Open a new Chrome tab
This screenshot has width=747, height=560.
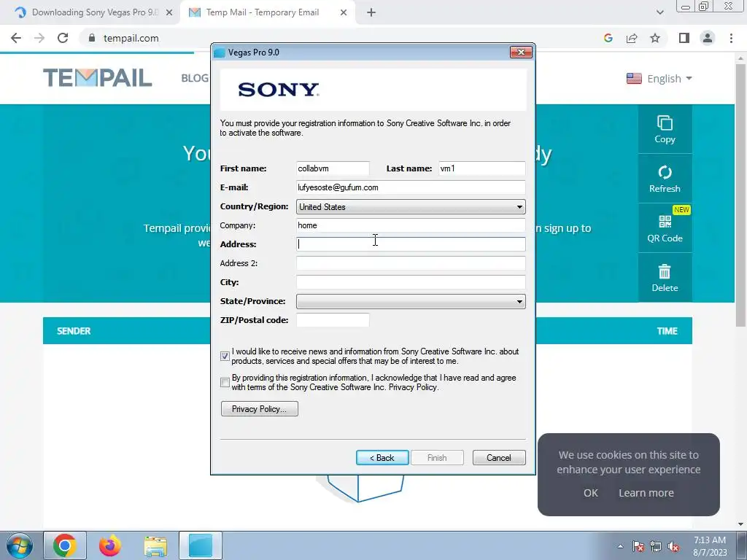point(371,12)
